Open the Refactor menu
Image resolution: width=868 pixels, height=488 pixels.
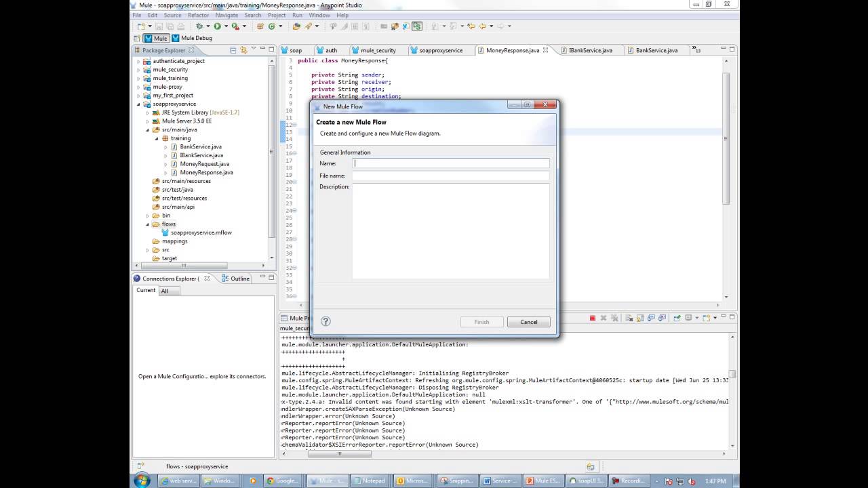[198, 15]
